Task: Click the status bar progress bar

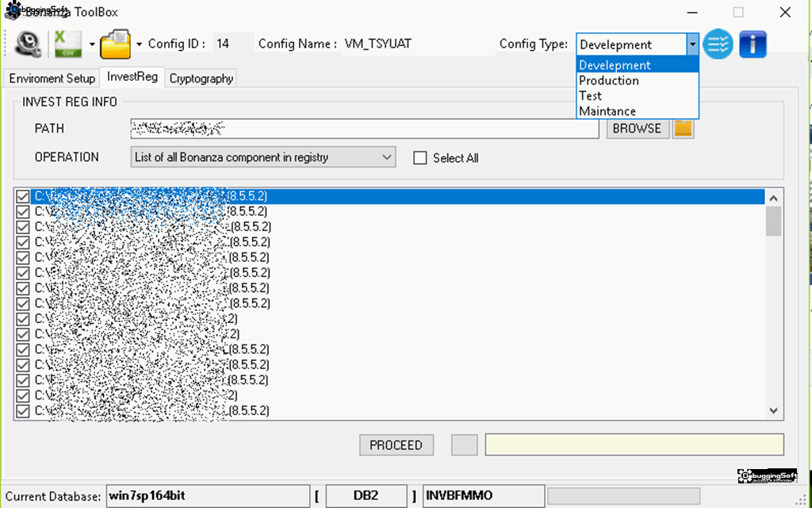Action: pyautogui.click(x=624, y=496)
